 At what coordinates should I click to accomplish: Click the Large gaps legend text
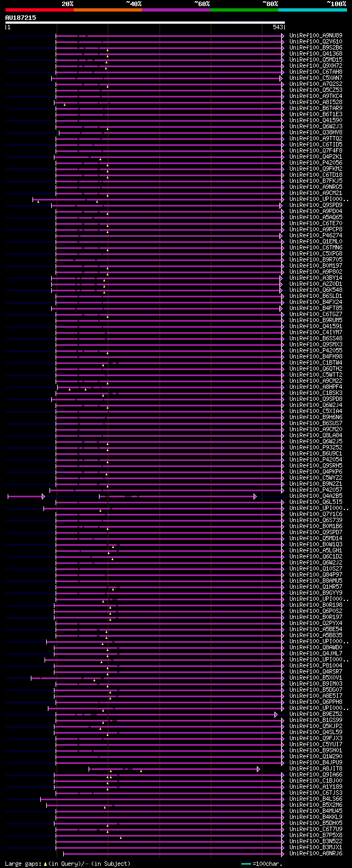click(x=68, y=864)
